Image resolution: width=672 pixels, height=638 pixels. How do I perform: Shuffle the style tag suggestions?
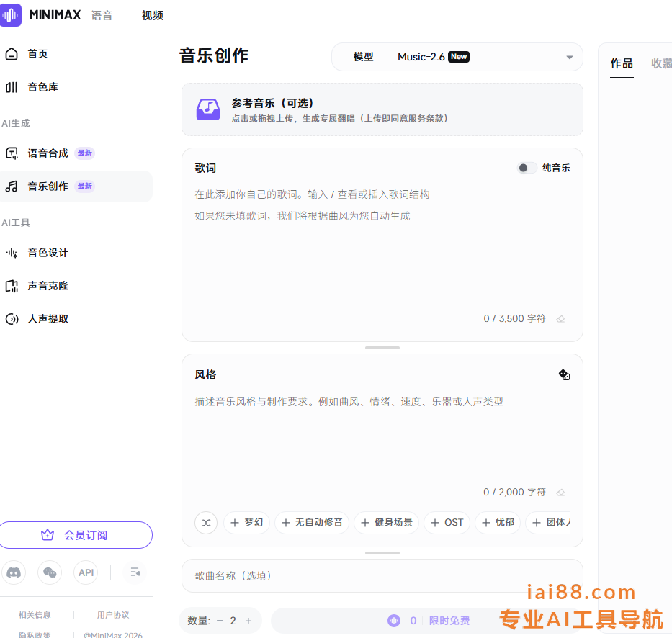[206, 522]
